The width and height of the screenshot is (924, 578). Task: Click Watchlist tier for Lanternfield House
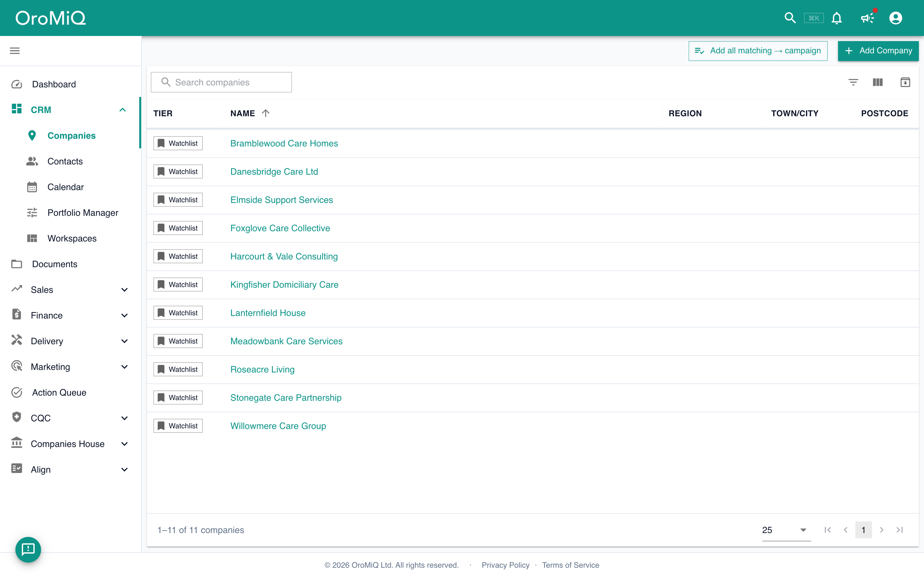[x=178, y=313]
